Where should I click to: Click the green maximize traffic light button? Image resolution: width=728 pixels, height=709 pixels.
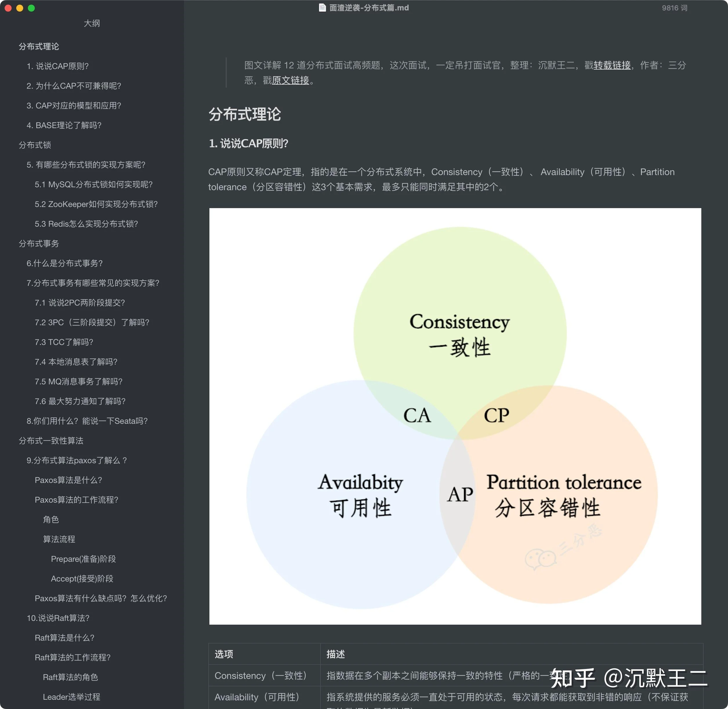pyautogui.click(x=32, y=8)
